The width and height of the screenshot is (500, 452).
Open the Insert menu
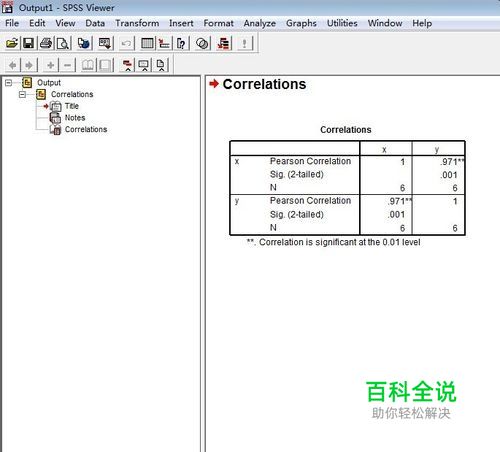coord(181,23)
